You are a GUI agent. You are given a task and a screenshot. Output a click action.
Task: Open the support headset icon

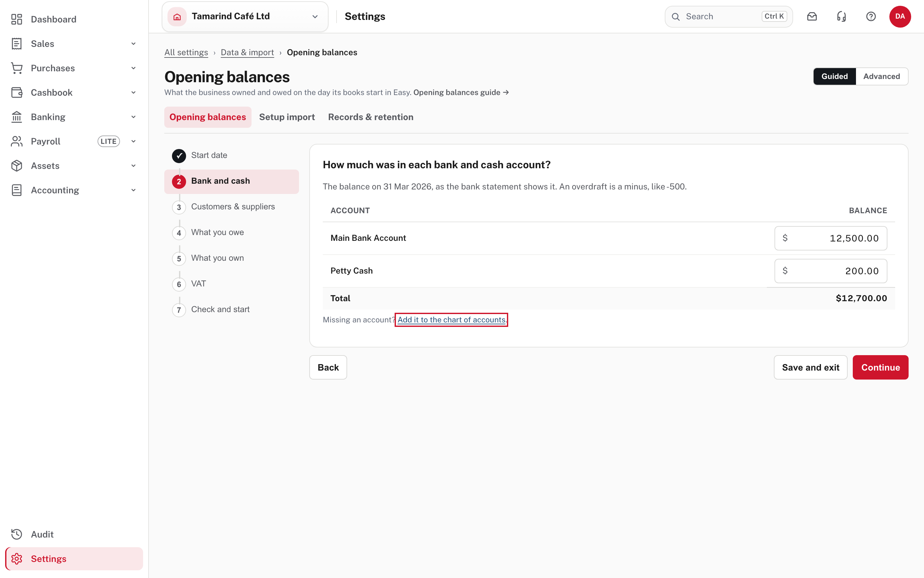841,16
